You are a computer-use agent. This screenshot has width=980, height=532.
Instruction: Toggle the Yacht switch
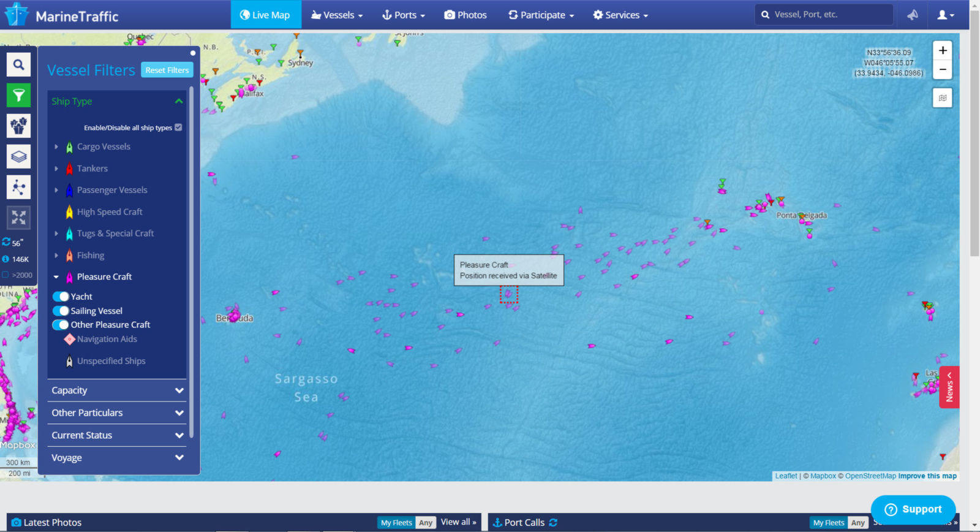pos(61,297)
